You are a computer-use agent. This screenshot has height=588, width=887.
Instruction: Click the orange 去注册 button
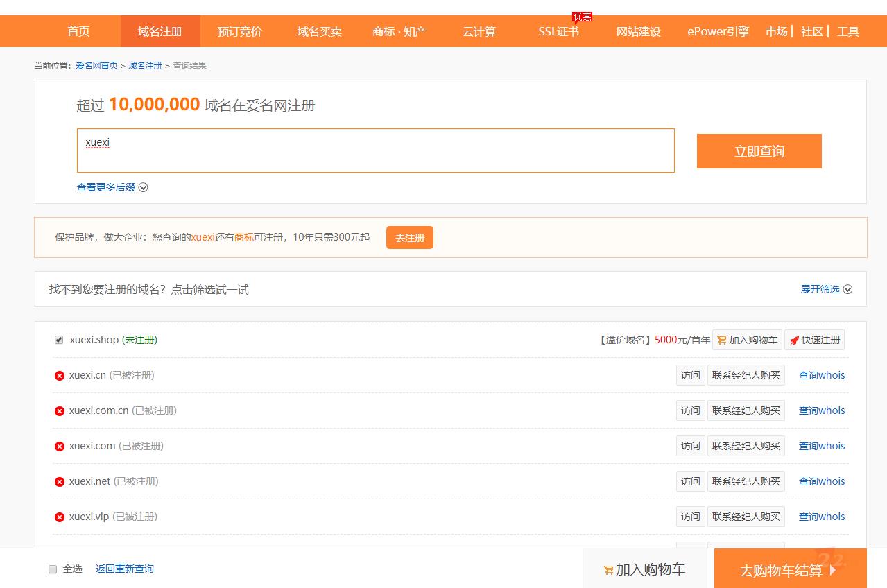409,238
